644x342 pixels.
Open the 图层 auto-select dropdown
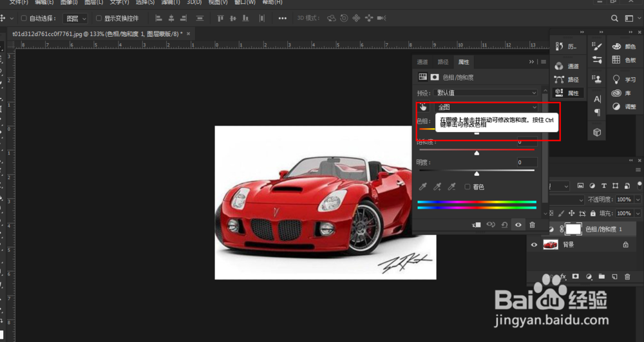[75, 19]
